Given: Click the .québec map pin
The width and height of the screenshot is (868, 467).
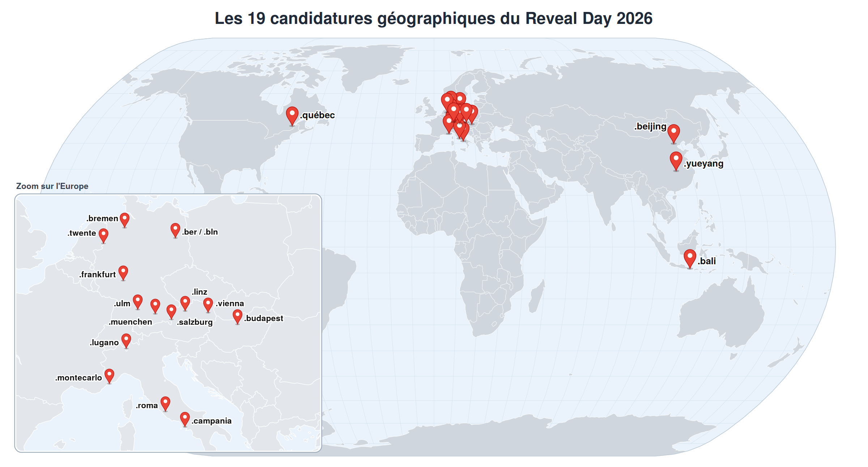Looking at the screenshot, I should pos(292,116).
